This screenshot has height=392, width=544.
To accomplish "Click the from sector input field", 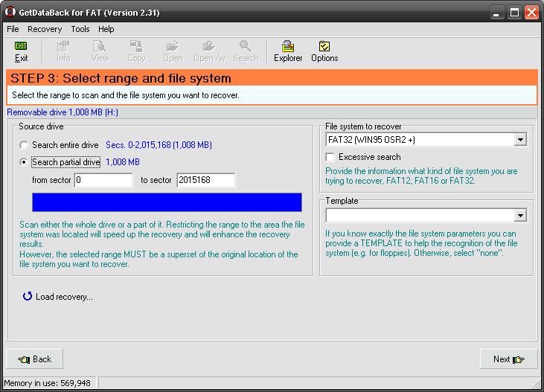I will (x=103, y=180).
